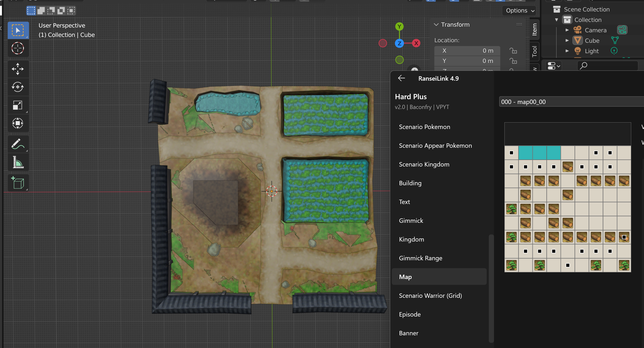Toggle lock on Location X
Screen dimensions: 644x348
[x=513, y=51]
